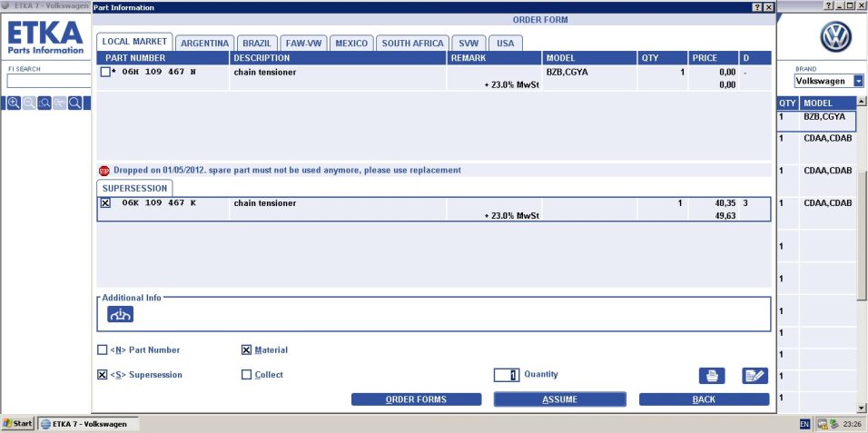Image resolution: width=868 pixels, height=433 pixels.
Task: Click the red stop sign icon
Action: coord(104,171)
